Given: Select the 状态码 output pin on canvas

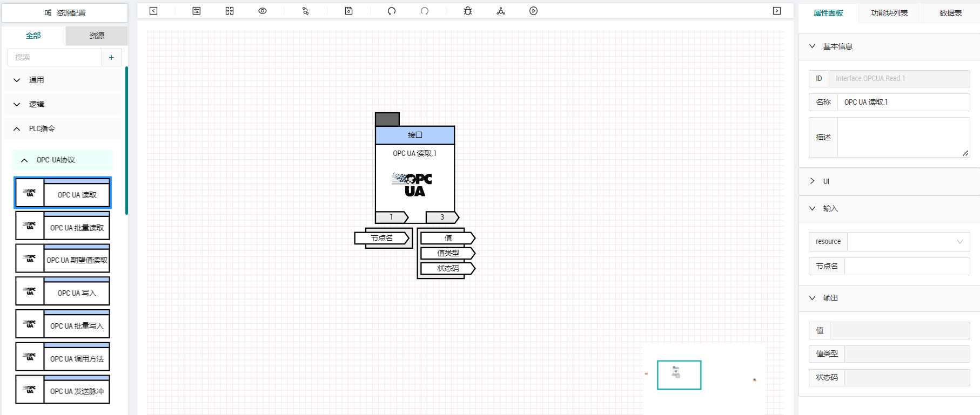Looking at the screenshot, I should pyautogui.click(x=448, y=268).
